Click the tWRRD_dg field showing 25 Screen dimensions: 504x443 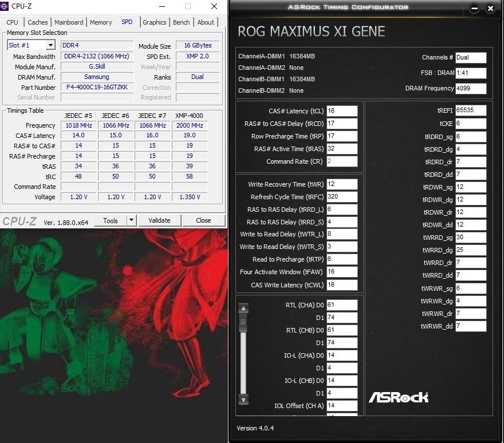coord(471,250)
